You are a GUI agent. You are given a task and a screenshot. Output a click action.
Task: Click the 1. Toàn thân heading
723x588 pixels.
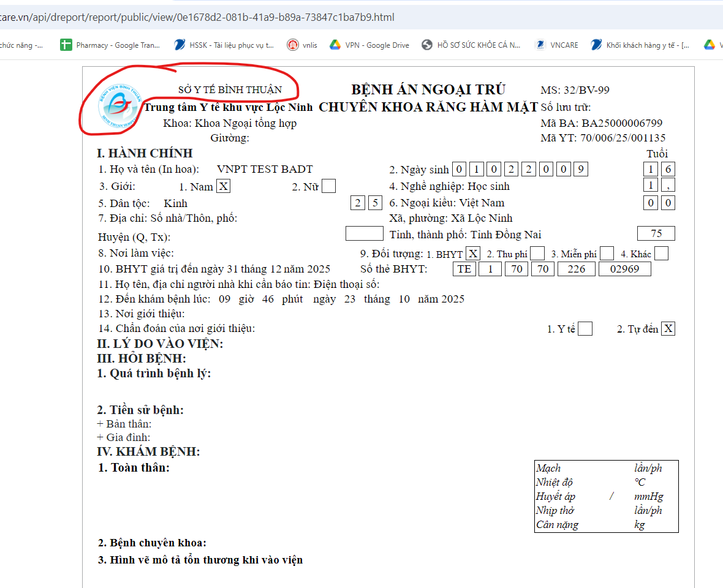coord(134,468)
